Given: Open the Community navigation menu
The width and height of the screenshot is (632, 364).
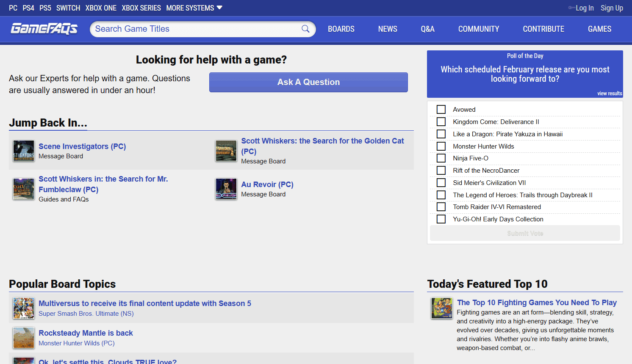Looking at the screenshot, I should click(x=479, y=29).
